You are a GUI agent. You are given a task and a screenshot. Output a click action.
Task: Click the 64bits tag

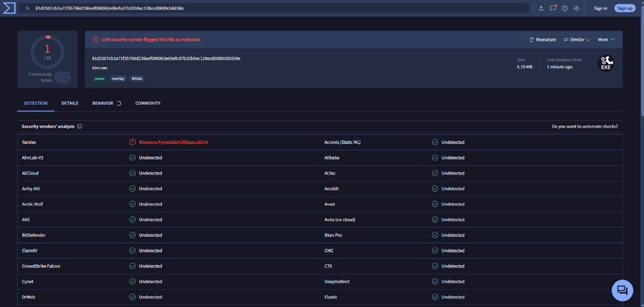click(137, 78)
